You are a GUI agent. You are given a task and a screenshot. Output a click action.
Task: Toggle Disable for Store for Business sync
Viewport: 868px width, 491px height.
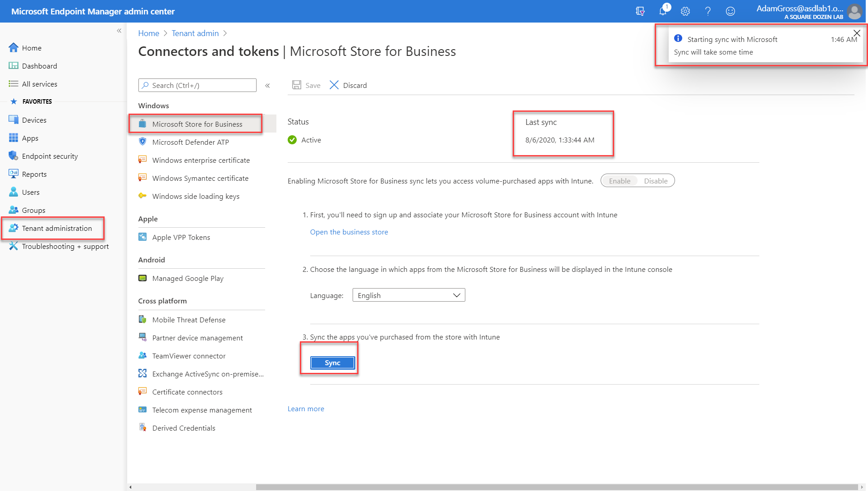pyautogui.click(x=656, y=181)
